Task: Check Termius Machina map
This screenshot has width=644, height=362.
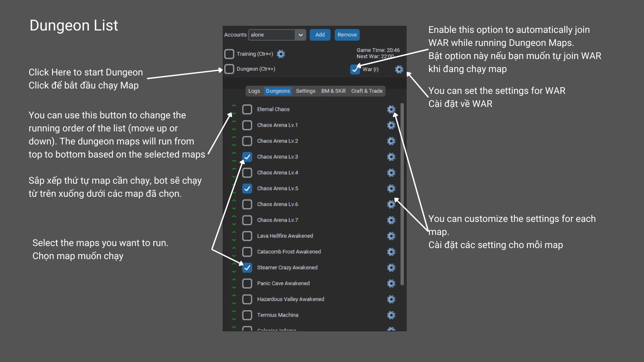Action: pos(247,315)
